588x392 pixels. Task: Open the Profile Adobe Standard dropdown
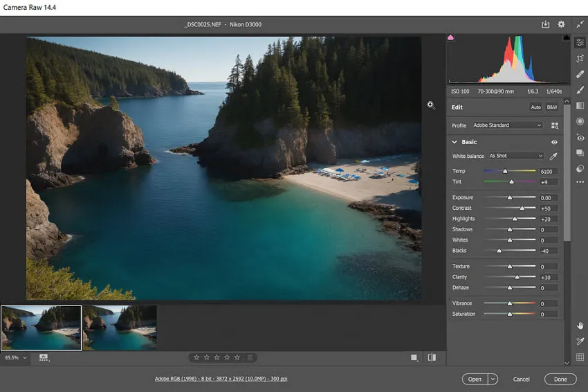click(x=507, y=125)
